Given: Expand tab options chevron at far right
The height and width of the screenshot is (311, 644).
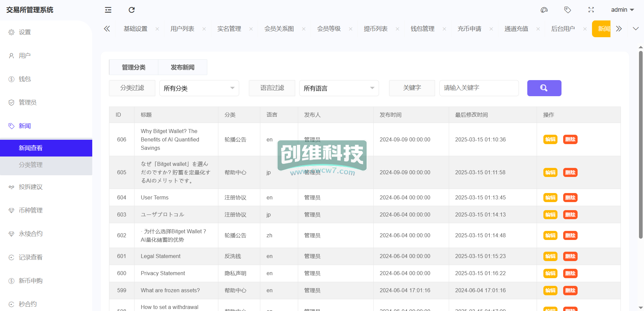Looking at the screenshot, I should (x=636, y=29).
